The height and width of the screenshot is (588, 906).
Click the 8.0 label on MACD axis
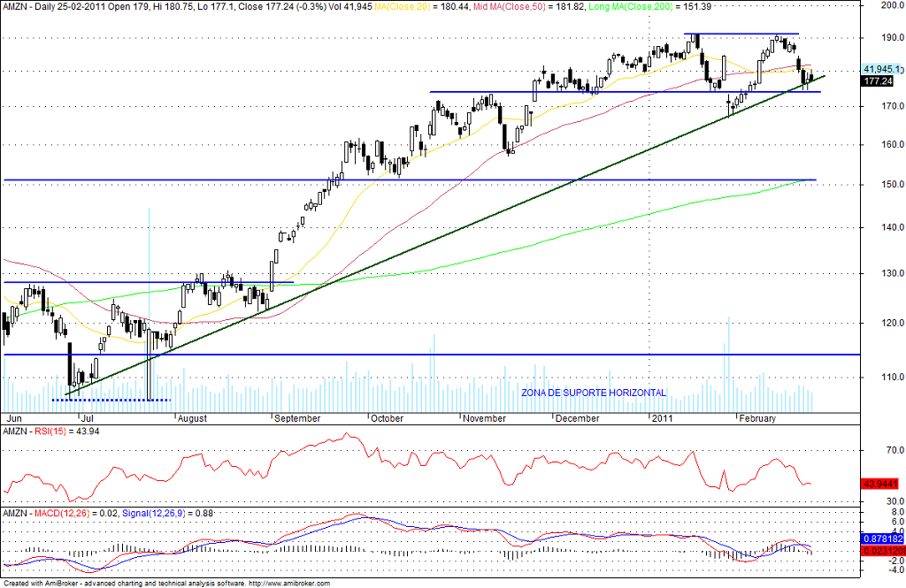click(x=898, y=512)
